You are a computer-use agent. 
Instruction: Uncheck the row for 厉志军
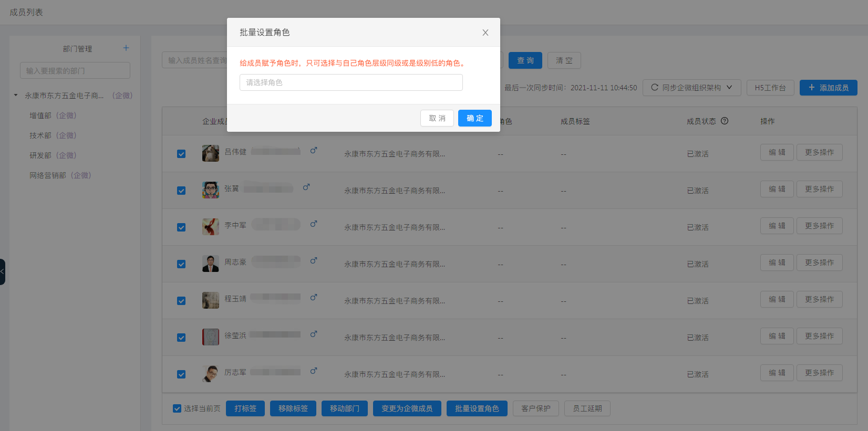click(x=181, y=374)
